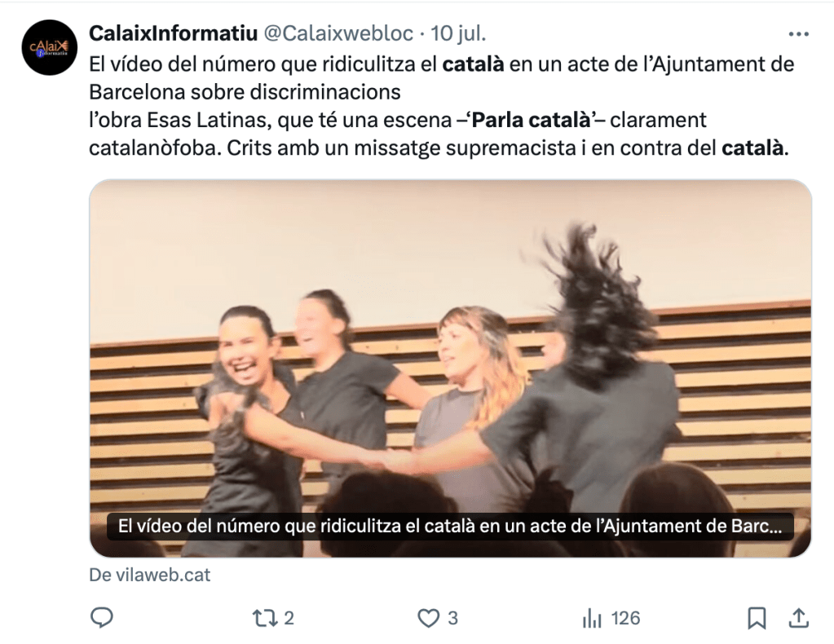834x644 pixels.
Task: Bookmark this tweet
Action: tap(757, 618)
